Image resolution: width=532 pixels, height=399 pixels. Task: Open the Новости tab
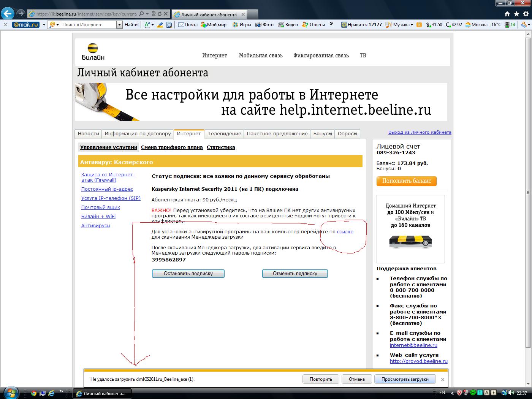89,134
